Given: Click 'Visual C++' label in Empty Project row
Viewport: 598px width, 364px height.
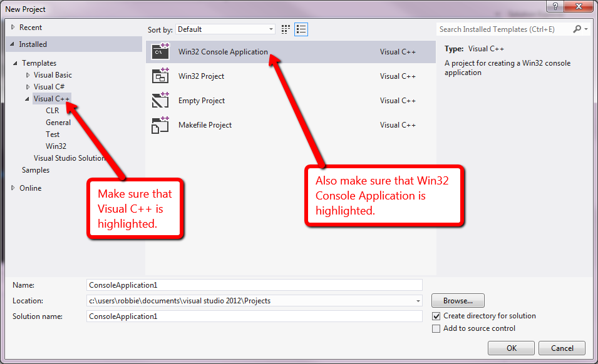Looking at the screenshot, I should coord(398,101).
